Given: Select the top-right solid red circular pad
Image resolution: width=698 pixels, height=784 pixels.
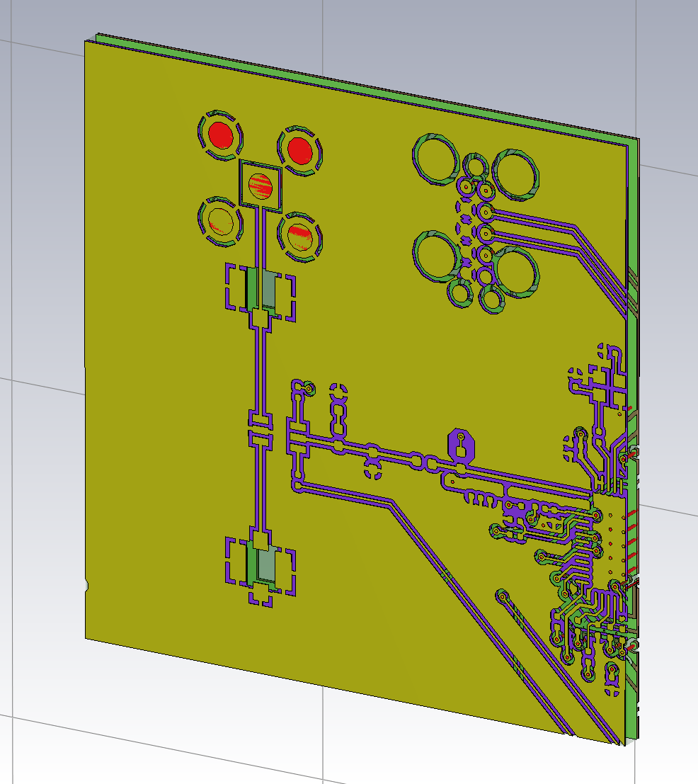Looking at the screenshot, I should pos(299,151).
